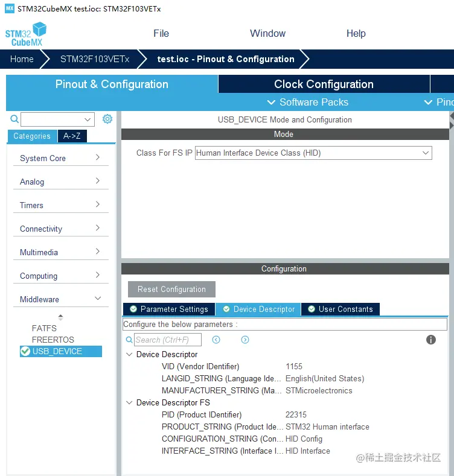The width and height of the screenshot is (454, 476).
Task: Click the interface string HID Interface
Action: [307, 451]
